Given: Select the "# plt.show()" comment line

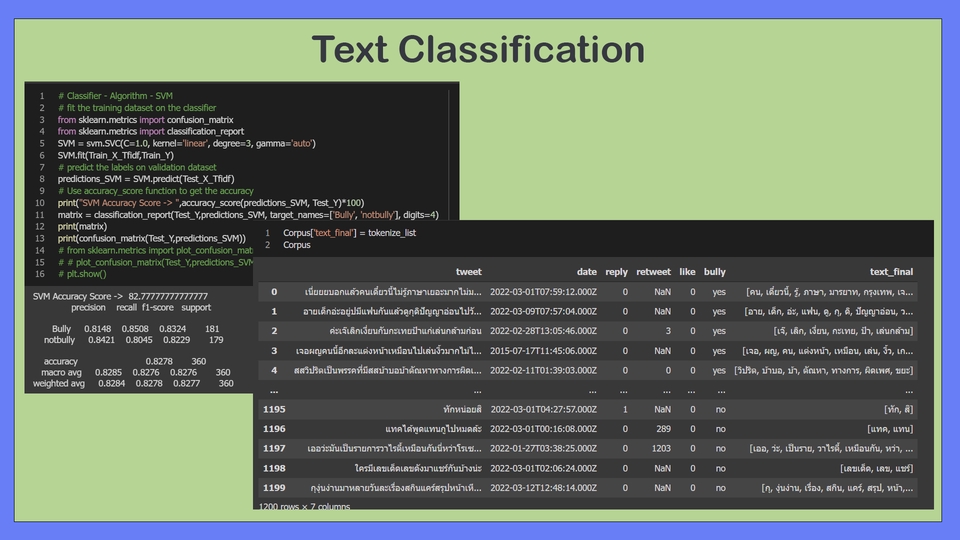Looking at the screenshot, I should (x=82, y=274).
